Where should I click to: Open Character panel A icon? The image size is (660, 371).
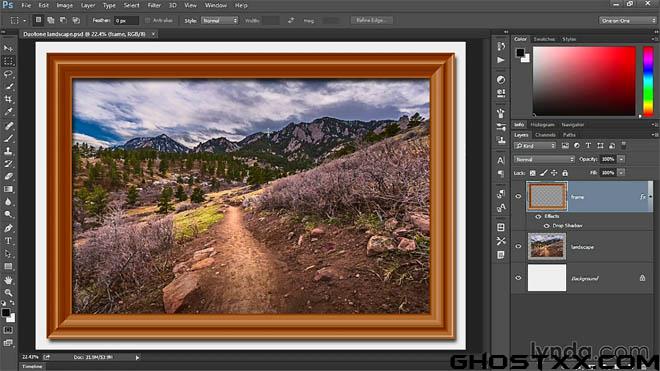pyautogui.click(x=500, y=160)
